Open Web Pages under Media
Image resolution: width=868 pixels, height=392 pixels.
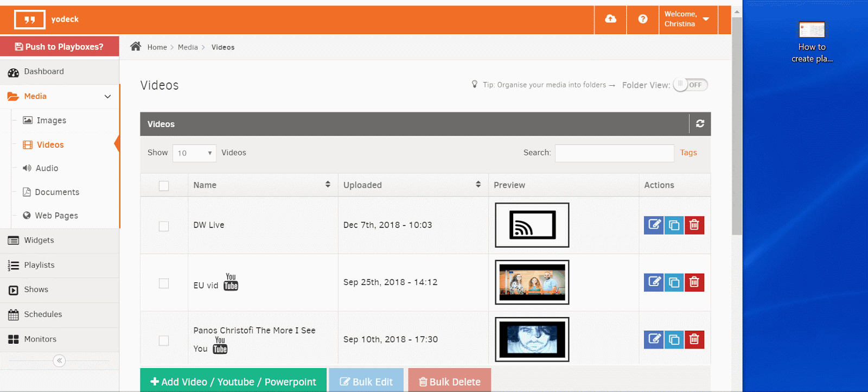tap(56, 216)
